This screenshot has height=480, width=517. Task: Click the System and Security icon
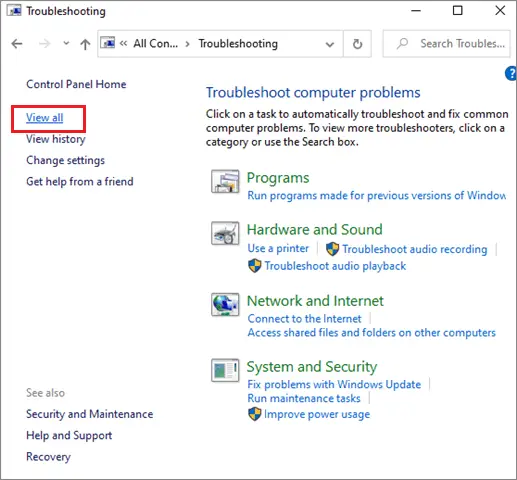pyautogui.click(x=225, y=370)
